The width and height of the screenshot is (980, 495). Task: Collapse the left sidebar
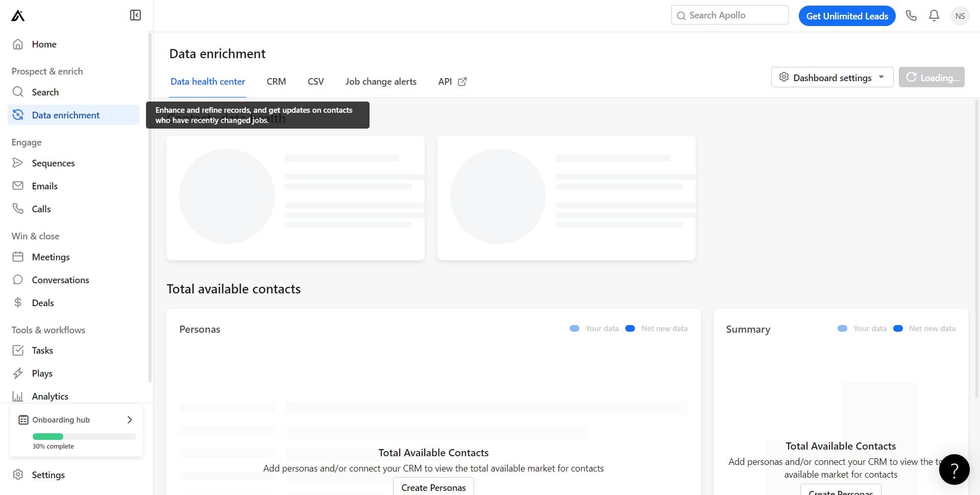(135, 15)
